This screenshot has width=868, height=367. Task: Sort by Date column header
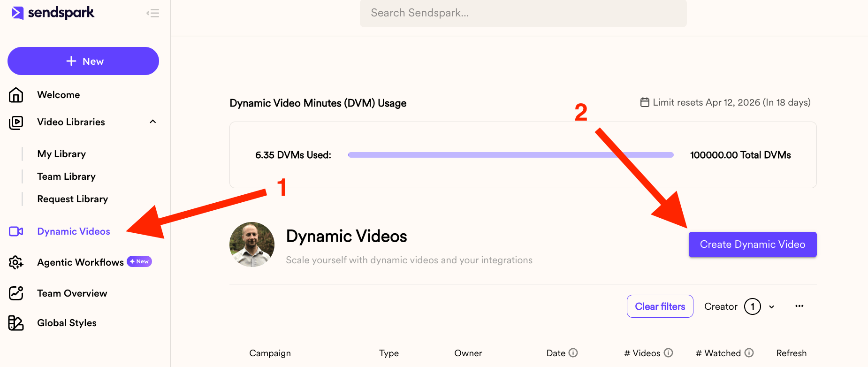point(556,353)
